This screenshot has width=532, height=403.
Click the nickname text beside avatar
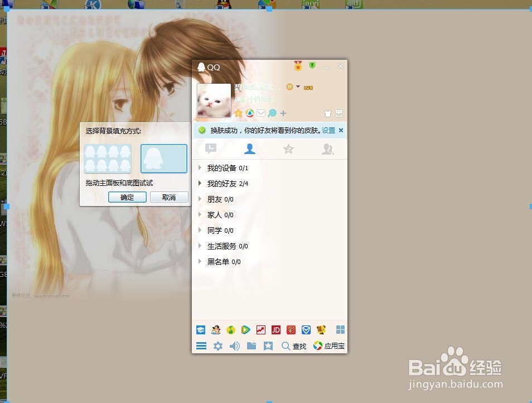(x=257, y=87)
